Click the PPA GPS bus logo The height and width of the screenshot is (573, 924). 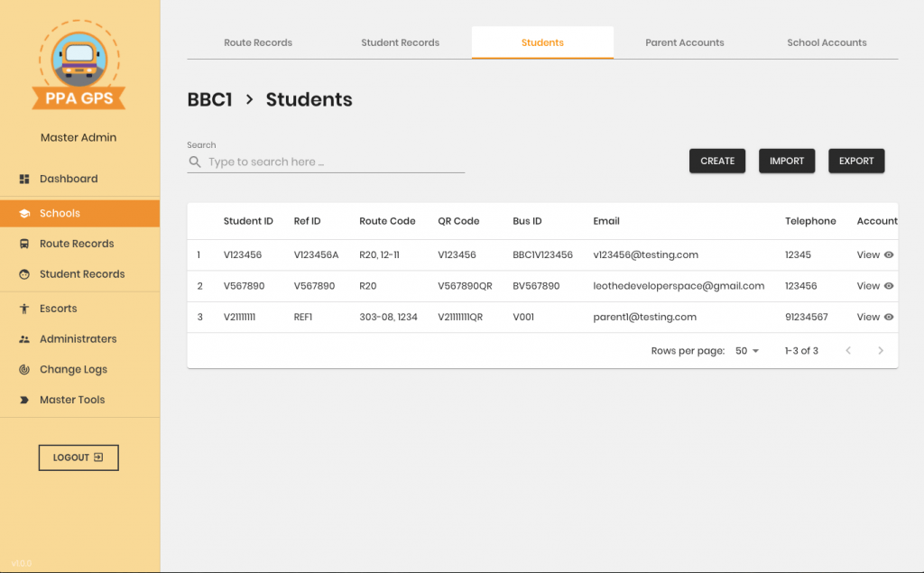pos(79,65)
